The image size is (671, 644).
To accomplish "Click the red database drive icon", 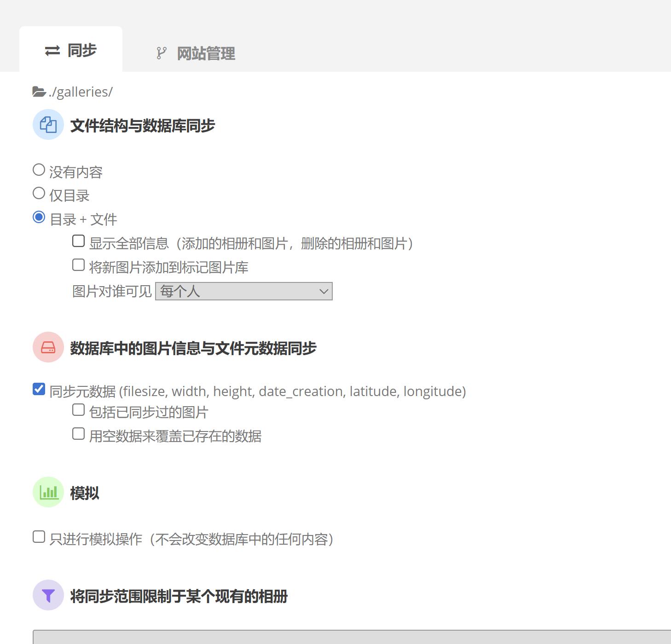I will coord(48,347).
